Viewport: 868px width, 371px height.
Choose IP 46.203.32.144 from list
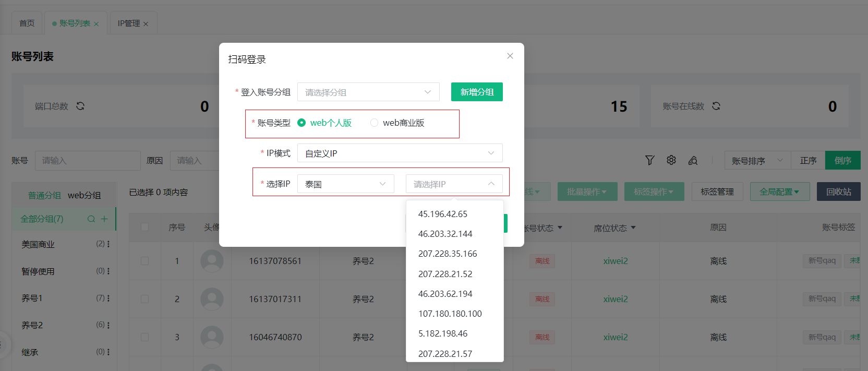(x=454, y=234)
